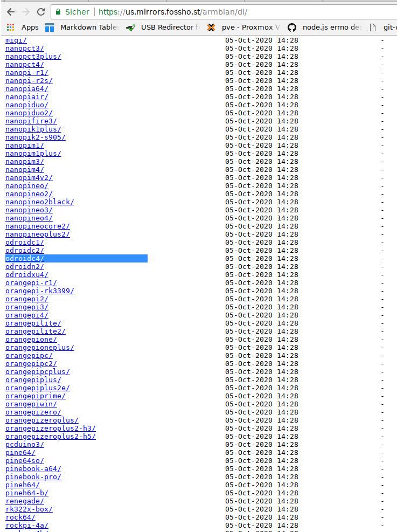Open the orangepipcplus/ directory
397x532 pixels.
pyautogui.click(x=38, y=372)
